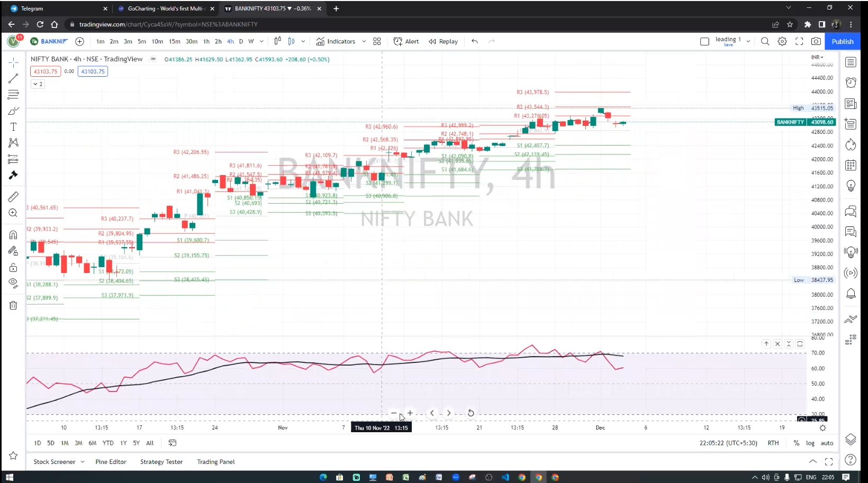Image resolution: width=868 pixels, height=483 pixels.
Task: Open the alerts clock panel icon
Action: tap(851, 83)
